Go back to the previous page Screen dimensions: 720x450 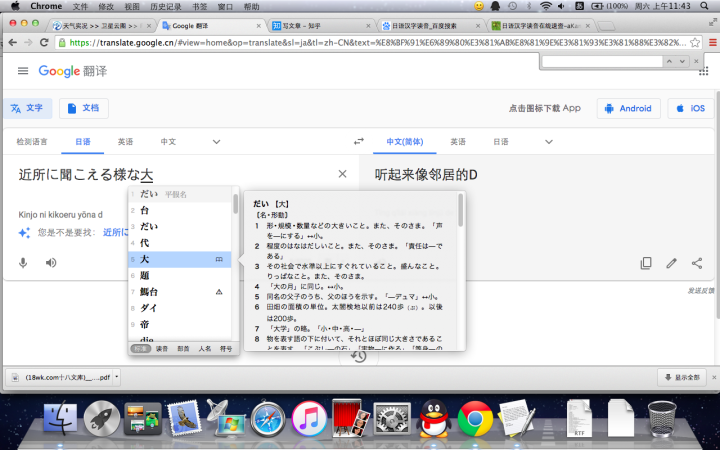point(12,43)
